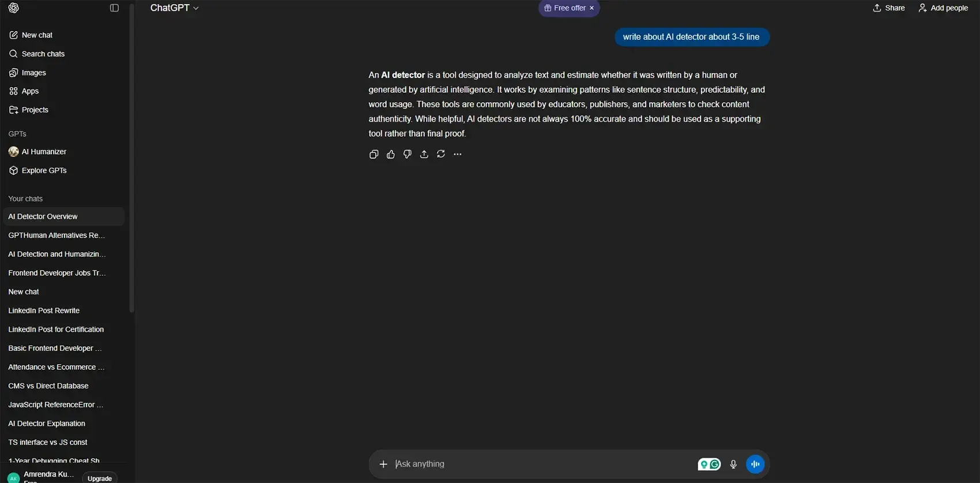Toggle the sidebar with collapse icon
Viewport: 980px width, 483px height.
(114, 8)
